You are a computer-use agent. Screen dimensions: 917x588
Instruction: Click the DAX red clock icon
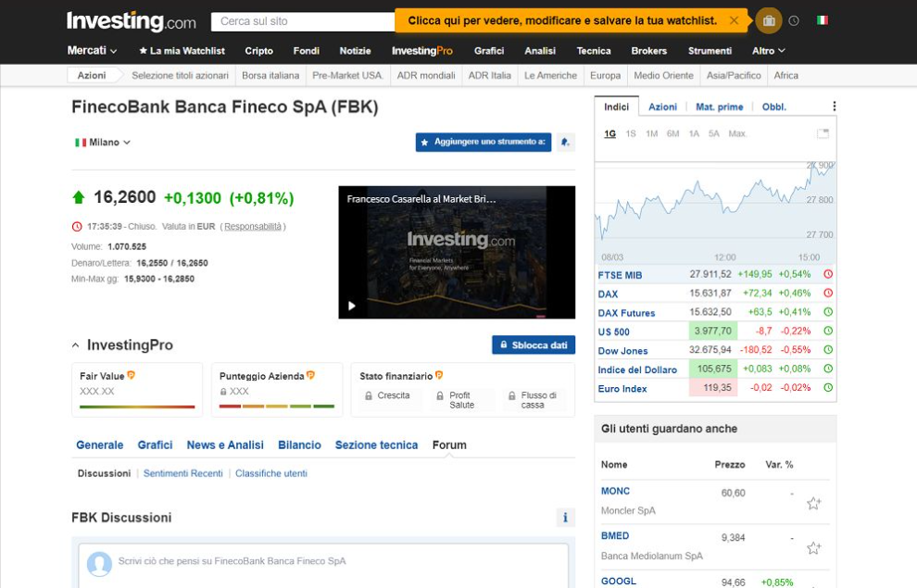(x=828, y=293)
